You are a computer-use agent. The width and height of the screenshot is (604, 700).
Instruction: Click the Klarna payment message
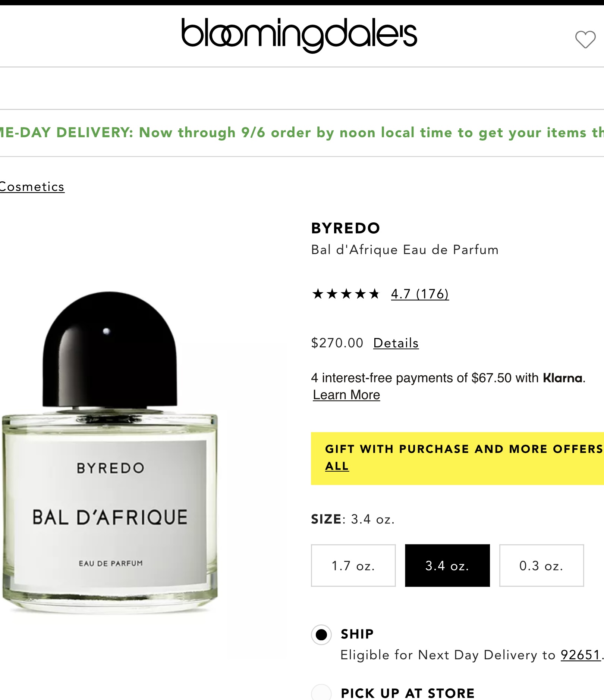448,378
